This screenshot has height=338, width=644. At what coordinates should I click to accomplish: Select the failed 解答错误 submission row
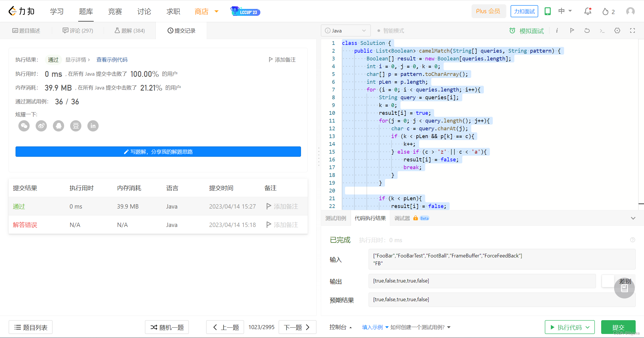pos(25,225)
